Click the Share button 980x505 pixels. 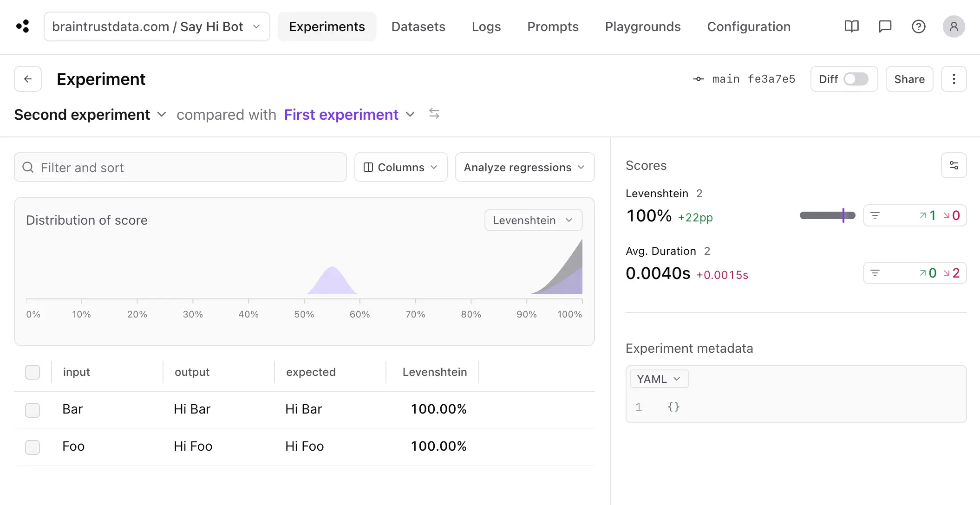pos(909,79)
